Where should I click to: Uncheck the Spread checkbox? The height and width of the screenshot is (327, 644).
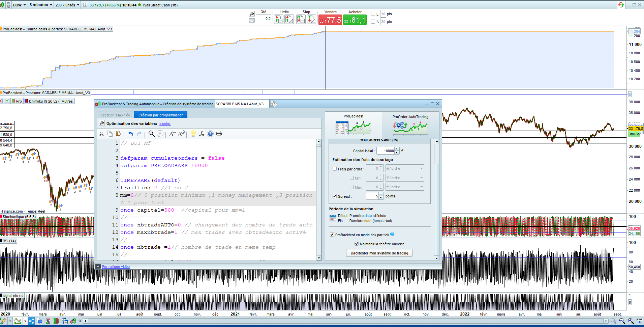coord(335,196)
